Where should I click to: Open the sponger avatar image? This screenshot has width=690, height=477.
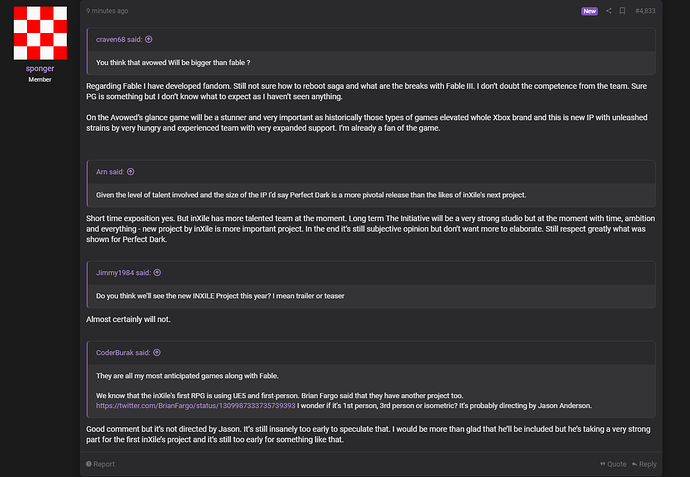coord(40,31)
